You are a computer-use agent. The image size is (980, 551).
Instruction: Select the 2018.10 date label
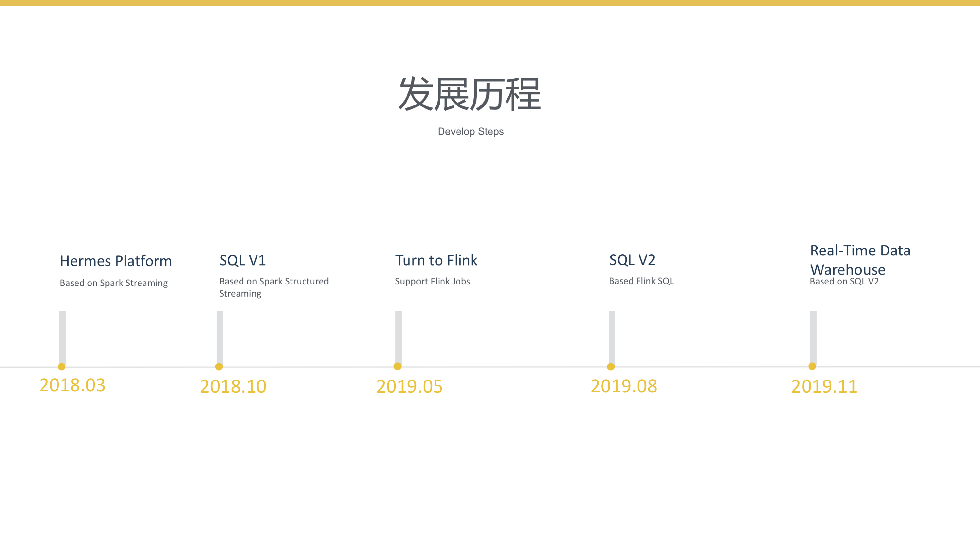point(233,386)
